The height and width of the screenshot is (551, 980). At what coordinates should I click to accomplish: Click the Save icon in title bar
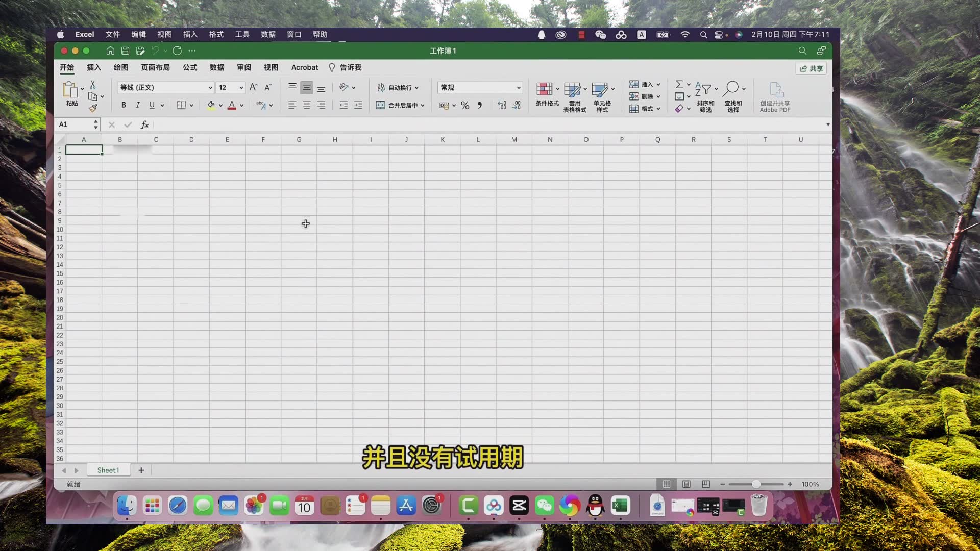(x=125, y=51)
